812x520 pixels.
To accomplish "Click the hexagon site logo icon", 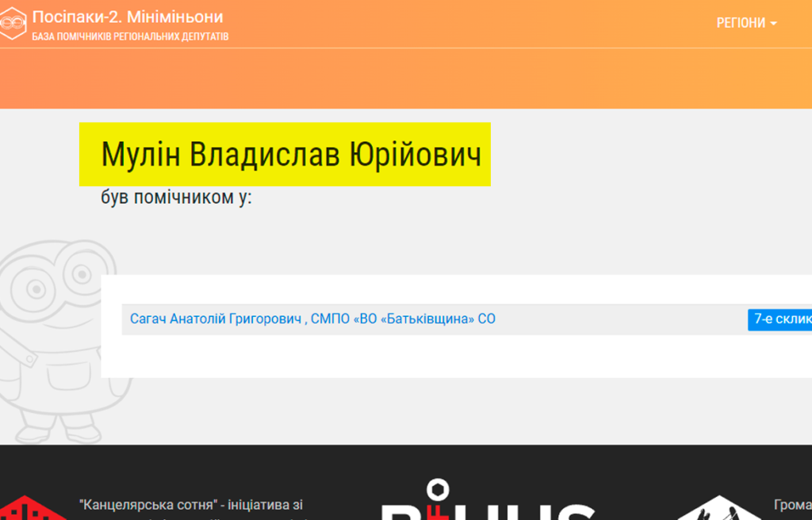I will coord(13,23).
